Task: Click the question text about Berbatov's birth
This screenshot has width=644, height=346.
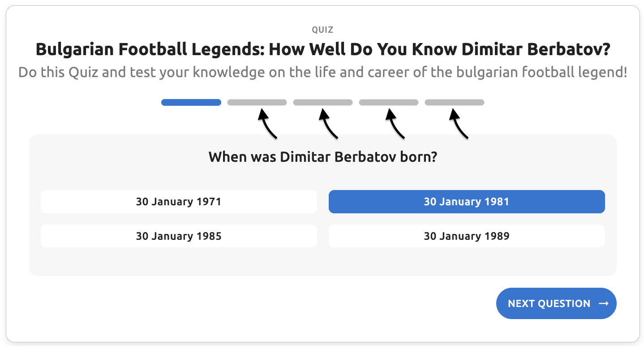Action: tap(323, 157)
